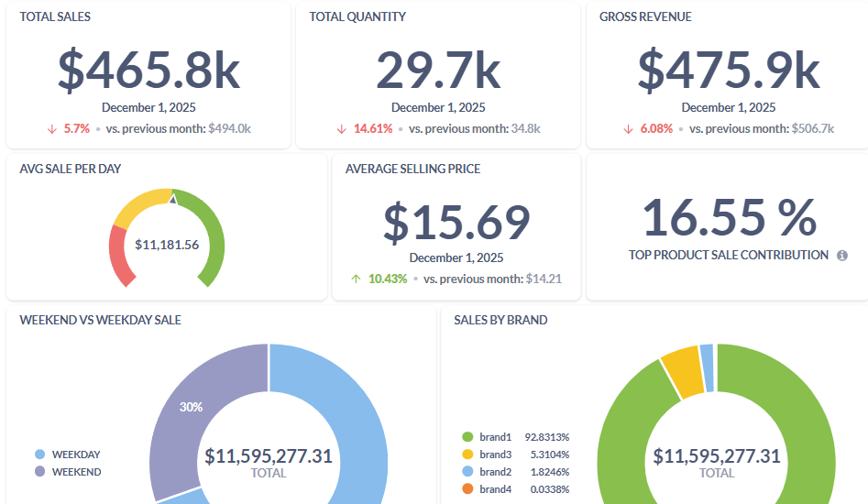
Task: Click the info icon beside Top Product Sale Contribution
Action: (x=842, y=256)
